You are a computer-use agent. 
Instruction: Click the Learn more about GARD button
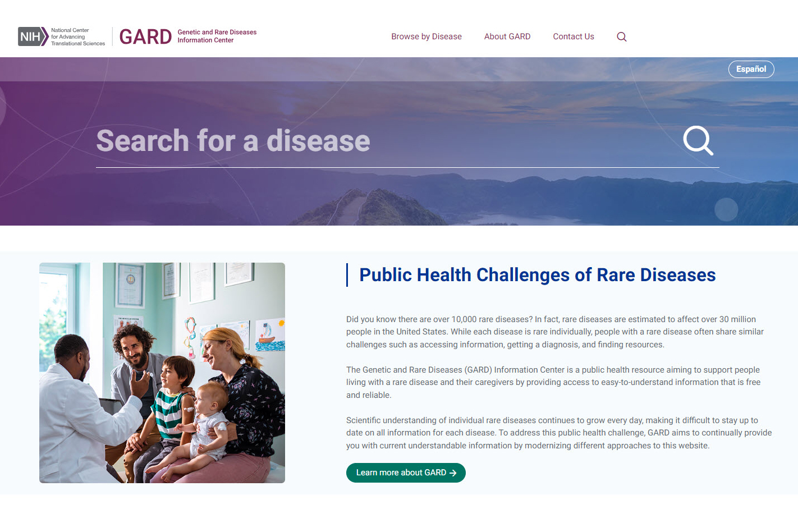(405, 473)
